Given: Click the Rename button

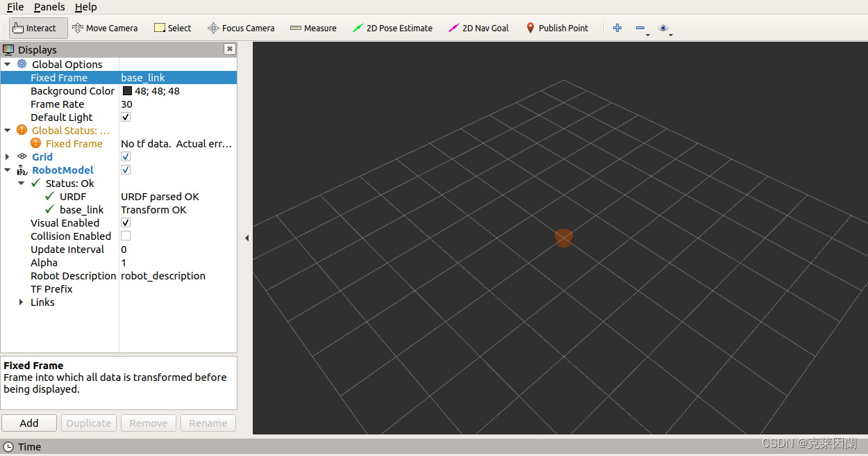Looking at the screenshot, I should click(x=208, y=423).
